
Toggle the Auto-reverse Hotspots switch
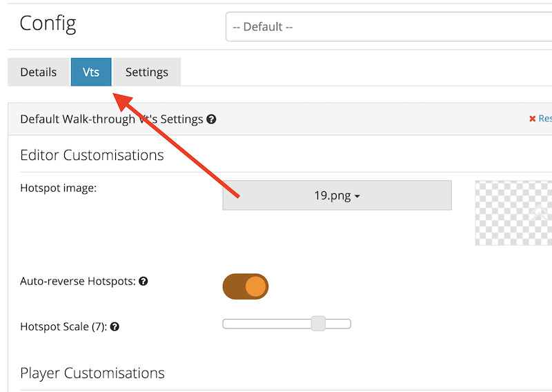coord(246,286)
